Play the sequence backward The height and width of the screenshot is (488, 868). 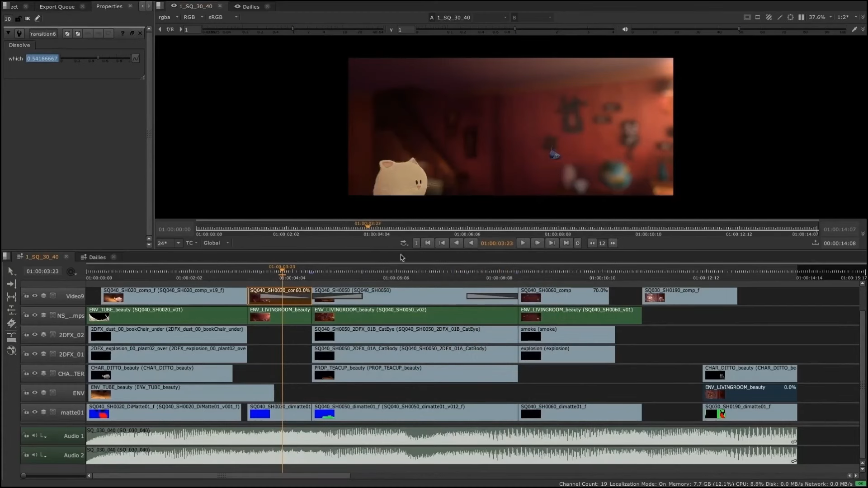point(471,243)
